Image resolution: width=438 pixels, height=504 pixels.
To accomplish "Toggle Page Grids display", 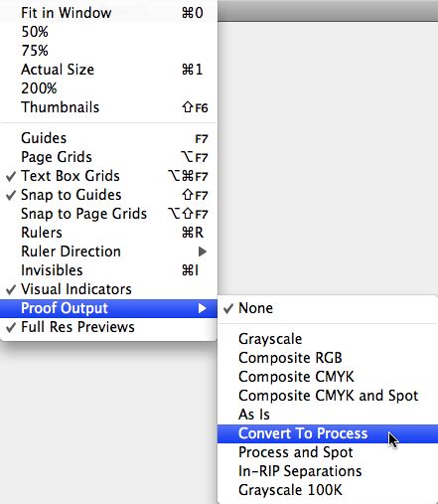I will tap(108, 157).
